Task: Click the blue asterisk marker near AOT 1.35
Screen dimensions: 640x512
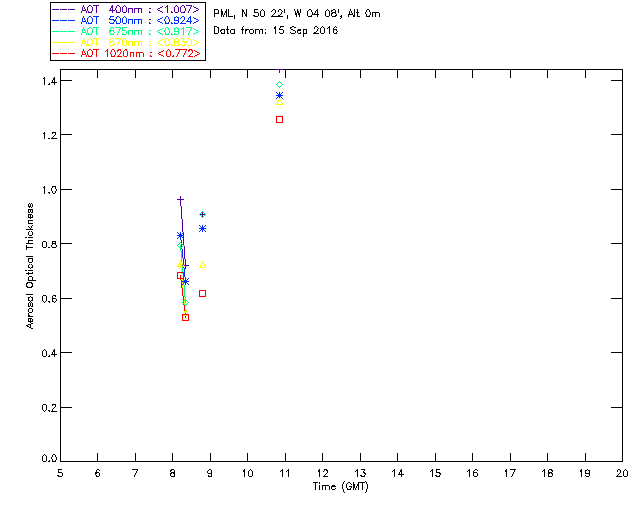Action: pyautogui.click(x=280, y=96)
